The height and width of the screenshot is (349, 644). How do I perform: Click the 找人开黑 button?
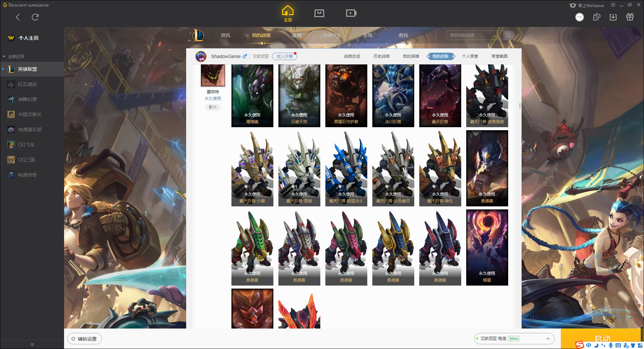tap(284, 56)
